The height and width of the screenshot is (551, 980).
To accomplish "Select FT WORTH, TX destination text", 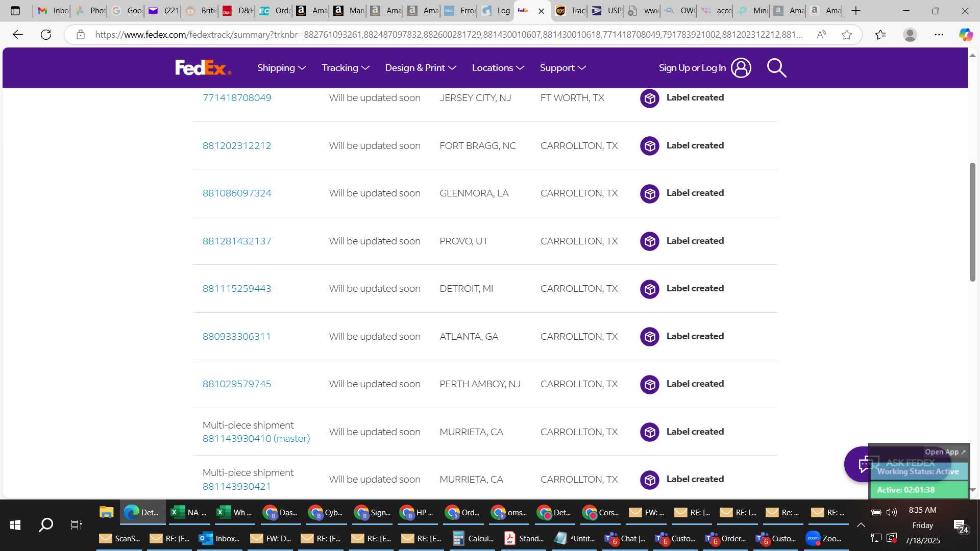I will (572, 98).
